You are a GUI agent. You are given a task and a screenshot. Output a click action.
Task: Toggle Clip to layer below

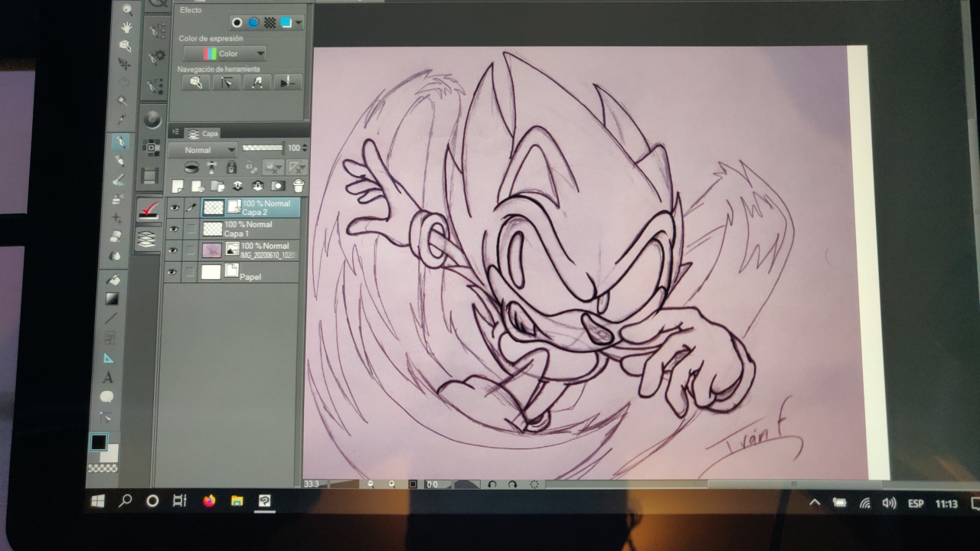(192, 167)
